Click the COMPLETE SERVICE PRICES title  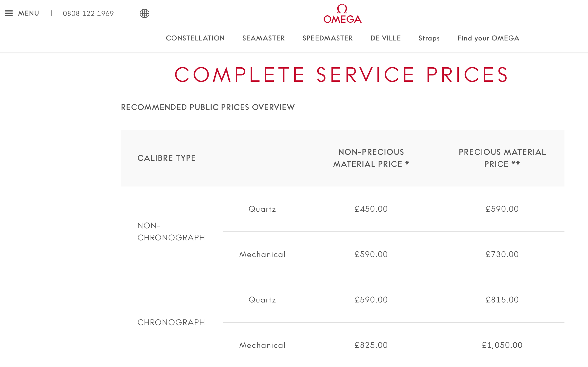click(341, 75)
